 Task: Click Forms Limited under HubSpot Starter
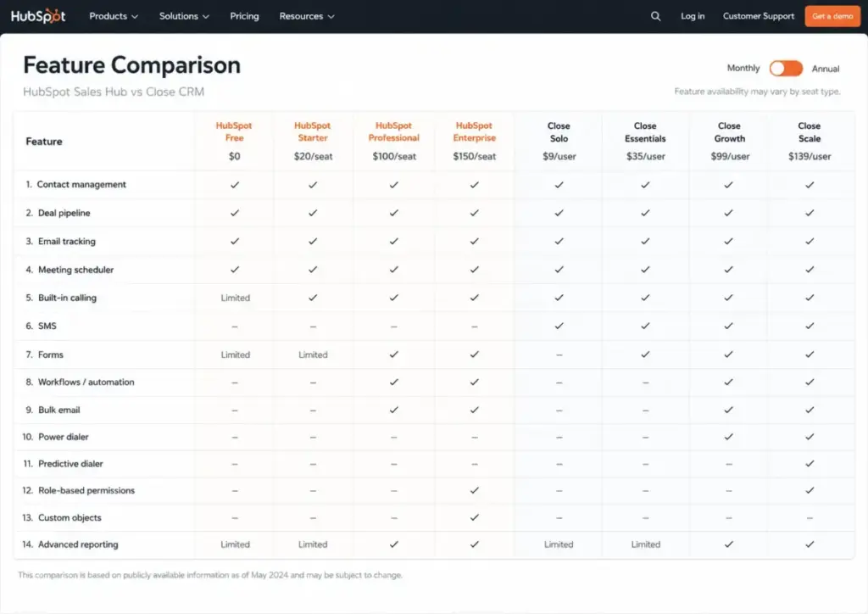click(x=313, y=354)
